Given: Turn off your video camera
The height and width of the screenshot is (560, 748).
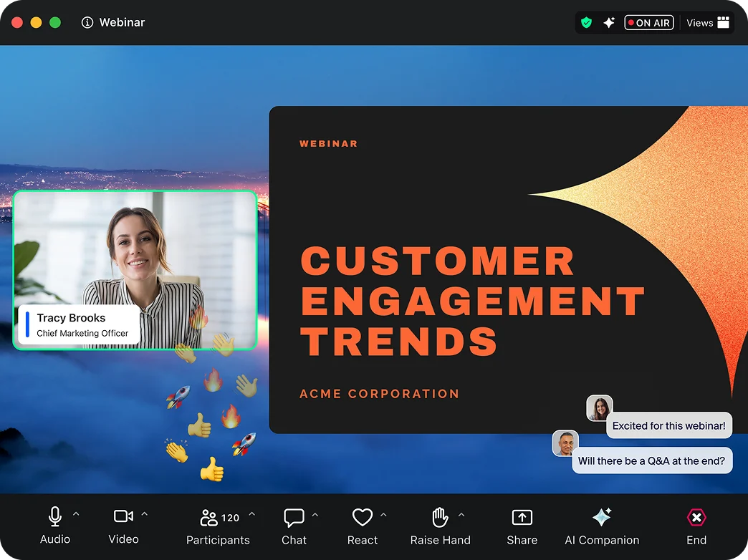Looking at the screenshot, I should coord(123,515).
